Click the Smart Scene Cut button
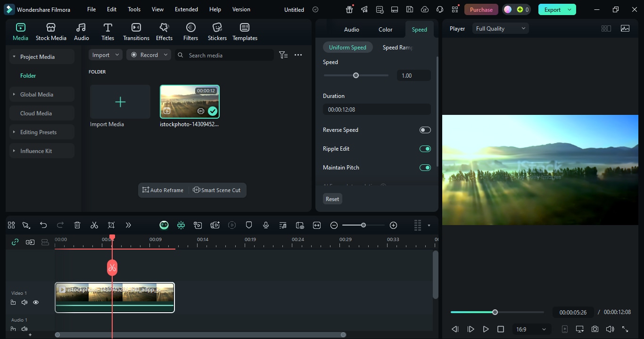Image resolution: width=644 pixels, height=339 pixels. coord(217,190)
